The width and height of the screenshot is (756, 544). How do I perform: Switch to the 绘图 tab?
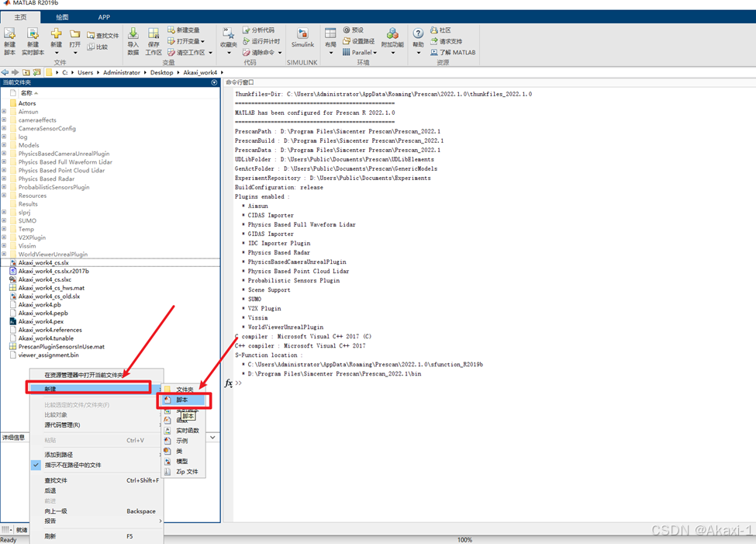coord(62,17)
